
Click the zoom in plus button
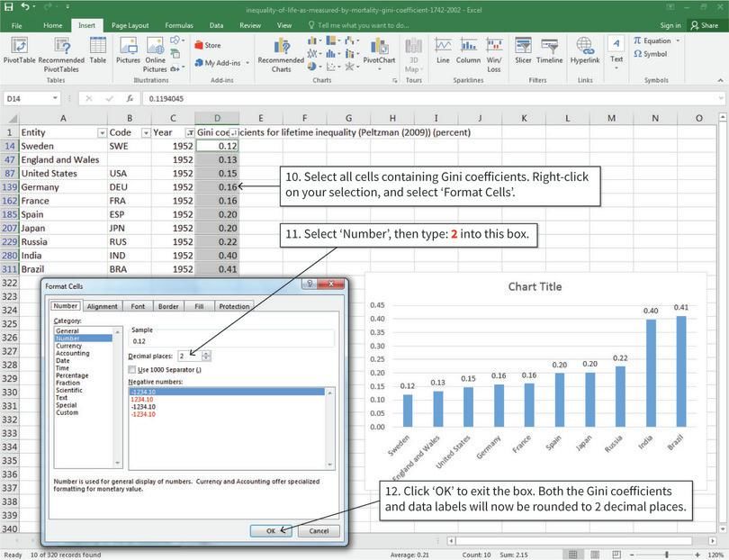tap(697, 555)
